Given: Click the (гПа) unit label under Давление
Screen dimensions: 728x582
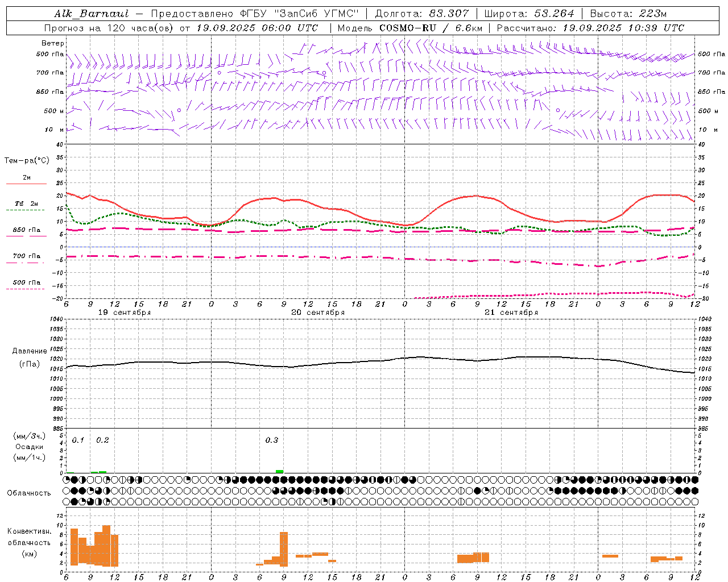Looking at the screenshot, I should [x=30, y=364].
